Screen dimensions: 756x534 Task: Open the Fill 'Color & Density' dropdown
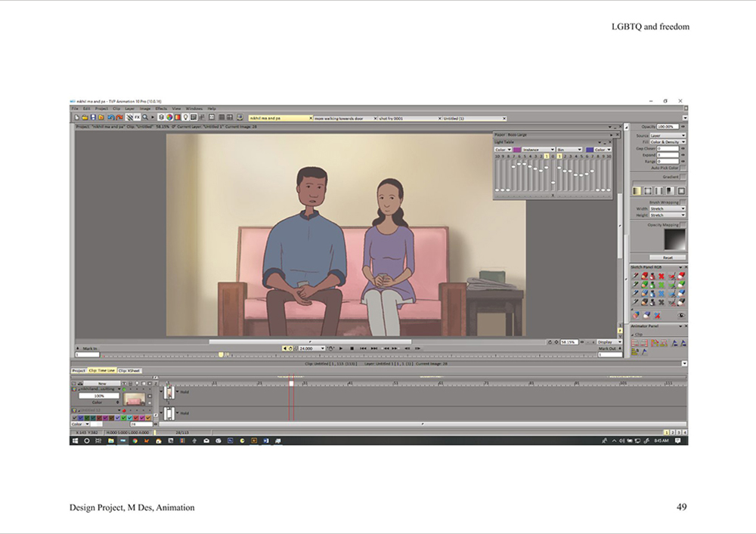668,142
